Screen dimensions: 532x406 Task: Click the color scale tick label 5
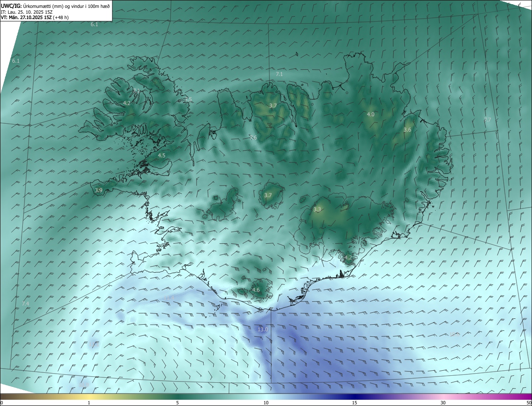click(177, 403)
